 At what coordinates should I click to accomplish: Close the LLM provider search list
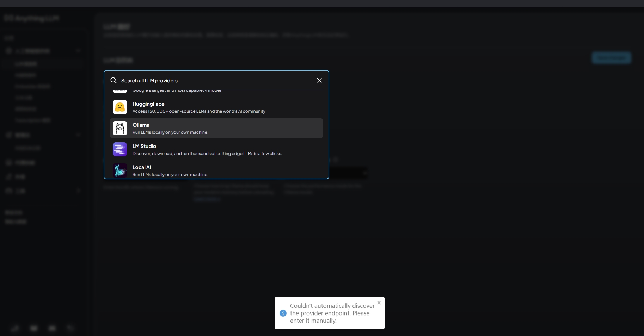tap(319, 81)
